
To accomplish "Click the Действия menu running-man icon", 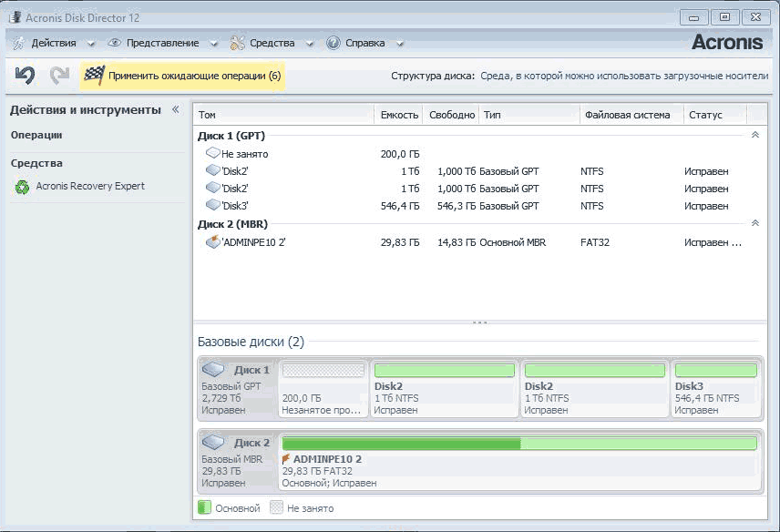I will pyautogui.click(x=18, y=43).
